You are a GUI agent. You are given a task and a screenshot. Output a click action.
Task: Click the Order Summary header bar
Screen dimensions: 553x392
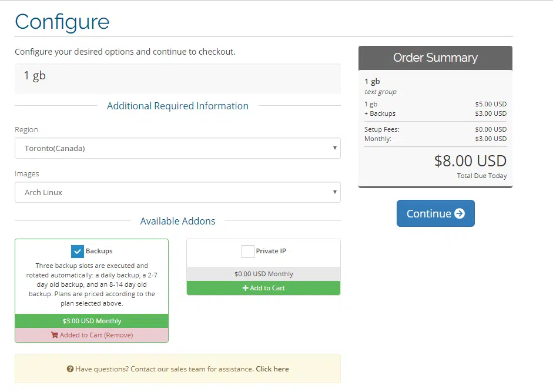435,58
